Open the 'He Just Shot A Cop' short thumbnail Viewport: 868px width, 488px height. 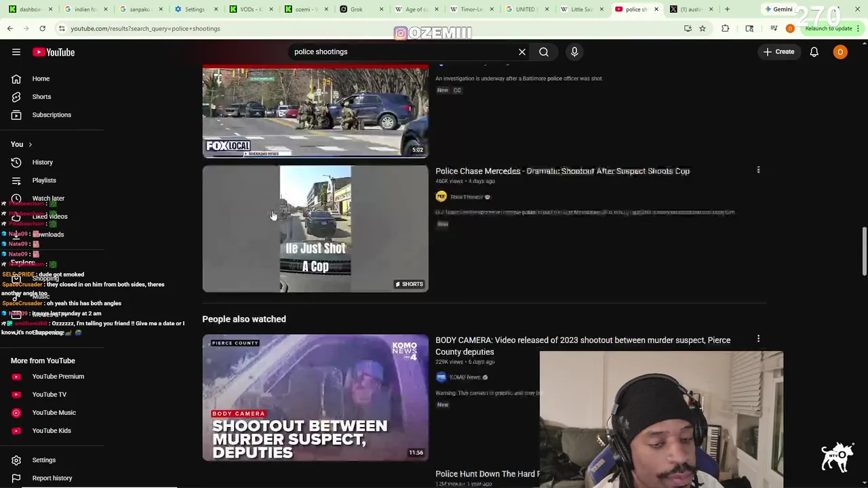click(315, 229)
